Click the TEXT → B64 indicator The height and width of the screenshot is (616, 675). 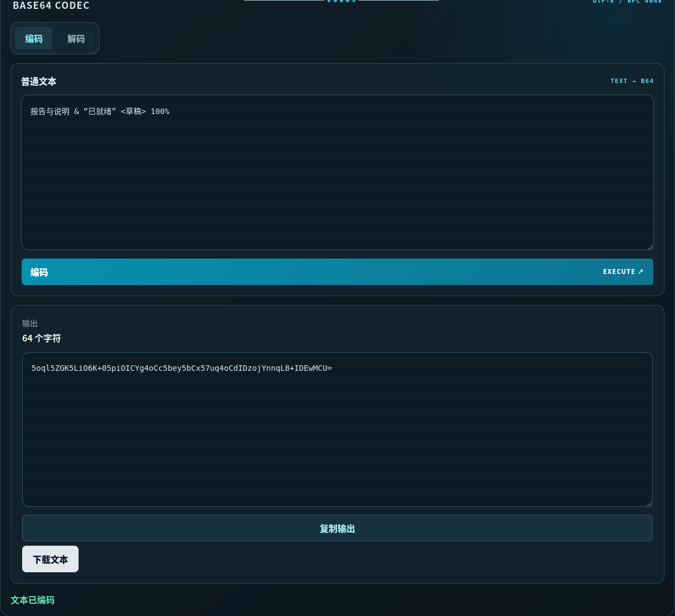[632, 81]
